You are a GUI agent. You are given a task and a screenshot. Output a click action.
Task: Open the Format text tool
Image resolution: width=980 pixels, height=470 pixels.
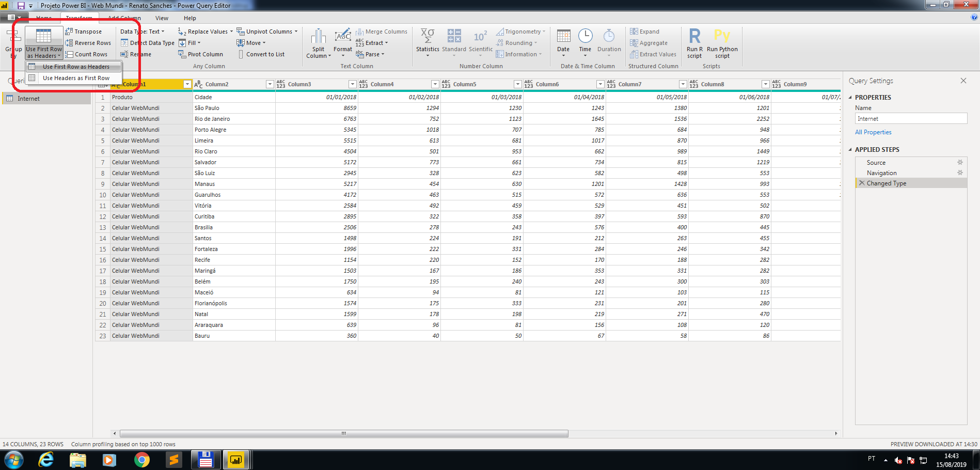click(x=343, y=42)
